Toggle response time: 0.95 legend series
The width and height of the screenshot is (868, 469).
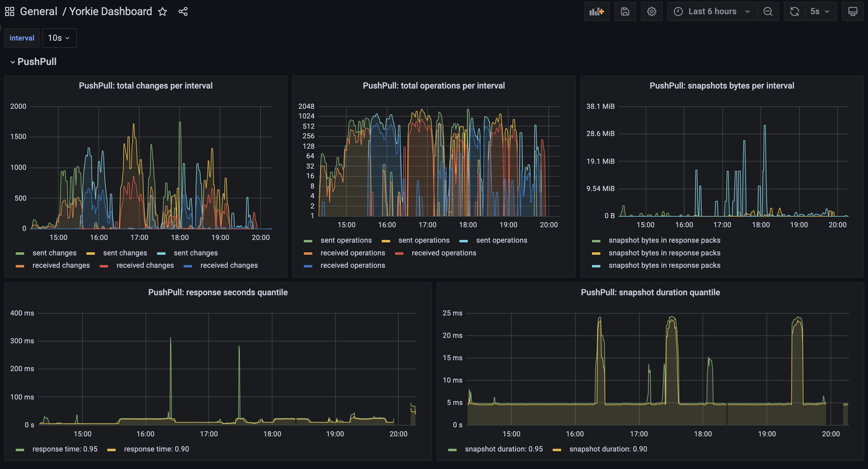tap(65, 449)
